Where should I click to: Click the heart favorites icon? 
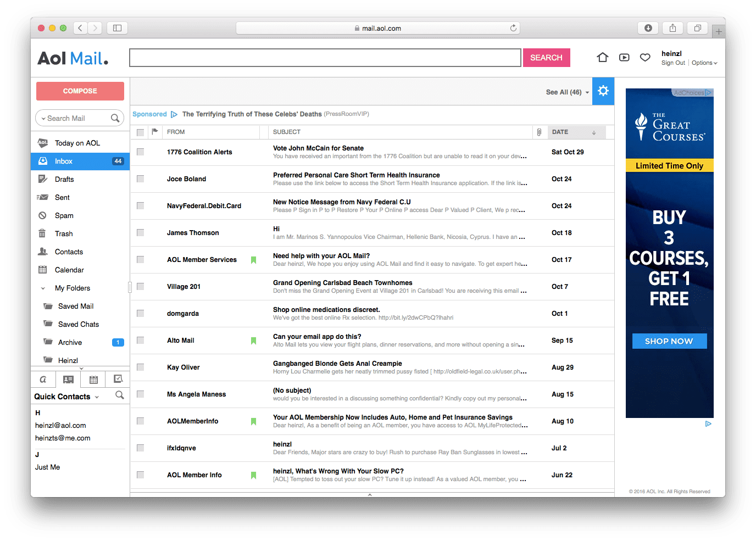(x=645, y=57)
